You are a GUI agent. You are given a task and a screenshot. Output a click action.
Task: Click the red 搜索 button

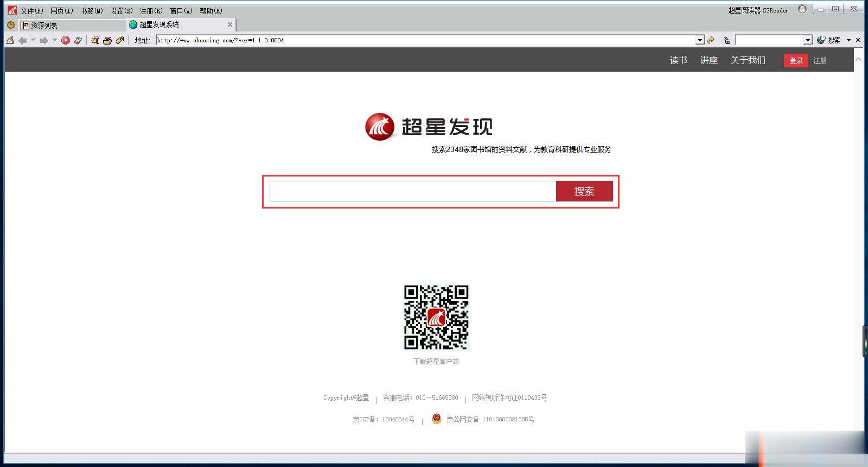click(x=584, y=191)
